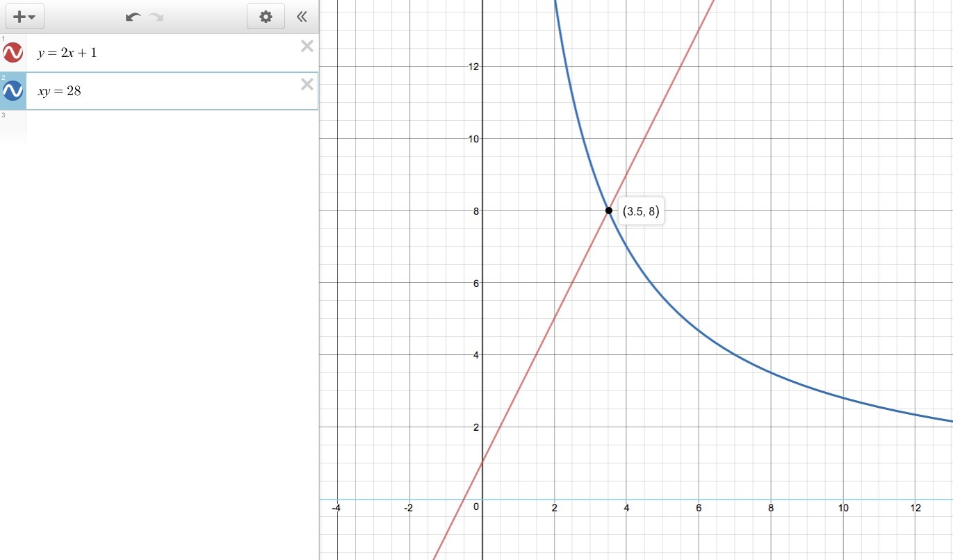Screen dimensions: 953x560
Task: Add a new expression in empty row 3
Action: tap(172, 127)
